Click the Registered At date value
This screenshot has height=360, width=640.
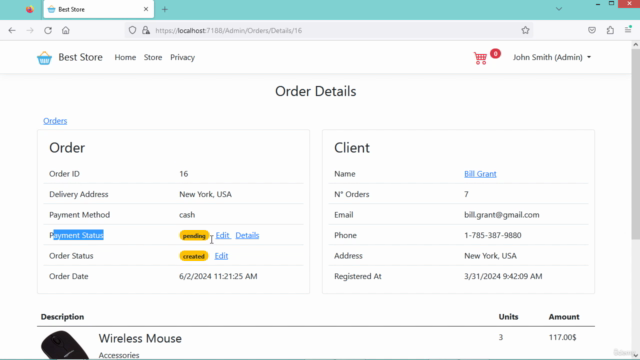pos(503,276)
